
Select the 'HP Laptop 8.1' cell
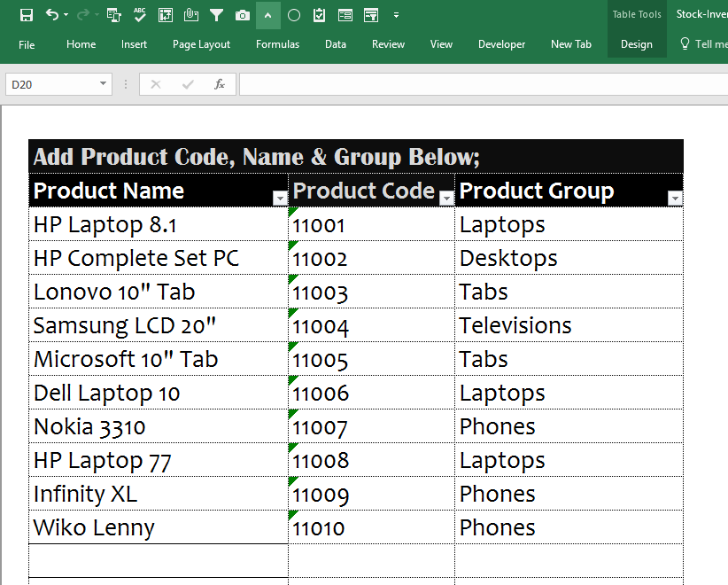point(159,224)
